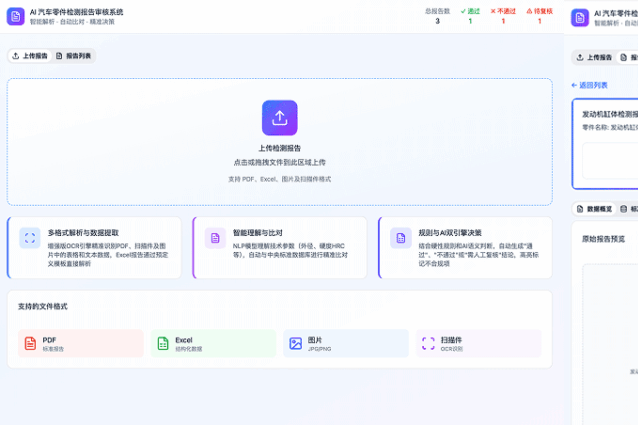The image size is (638, 425).
Task: Open the 报告列表 tab
Action: pos(73,56)
